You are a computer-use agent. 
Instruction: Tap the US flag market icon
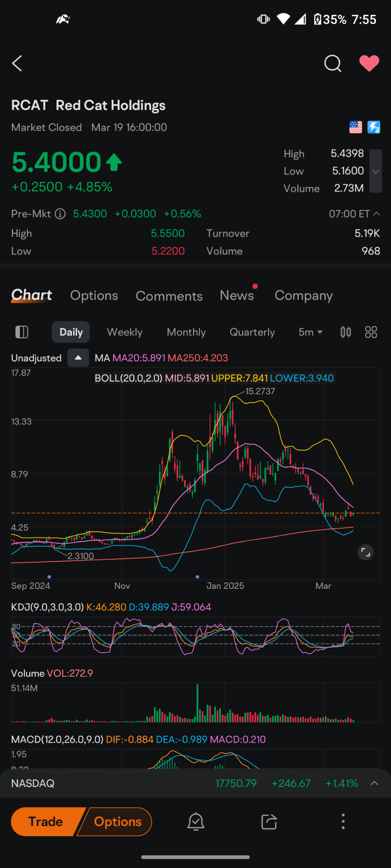point(355,127)
